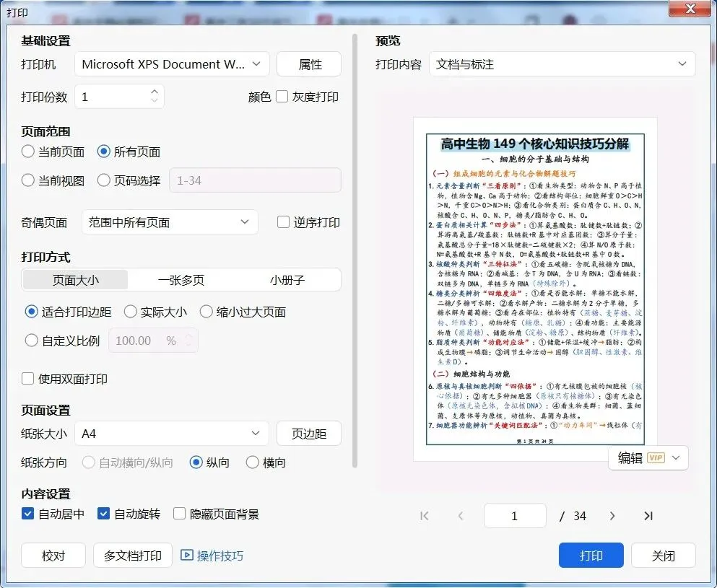Viewport: 717px width, 588px height.
Task: Click the blue 打印 print button
Action: pyautogui.click(x=591, y=555)
